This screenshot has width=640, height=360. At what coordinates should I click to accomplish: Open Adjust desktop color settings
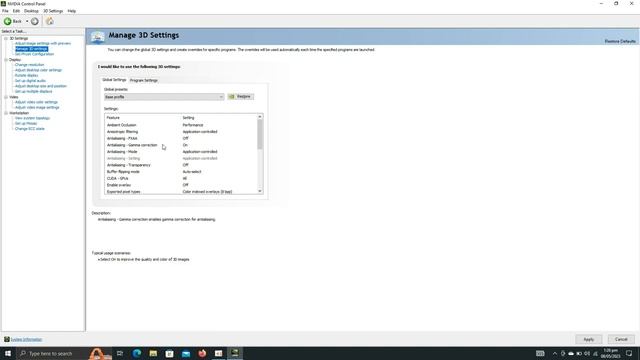click(x=38, y=70)
